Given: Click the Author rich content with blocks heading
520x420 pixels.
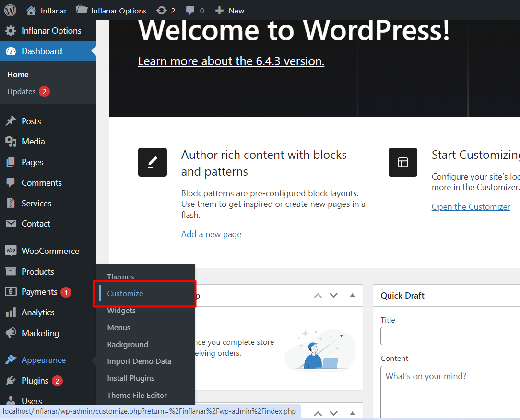Looking at the screenshot, I should point(264,163).
